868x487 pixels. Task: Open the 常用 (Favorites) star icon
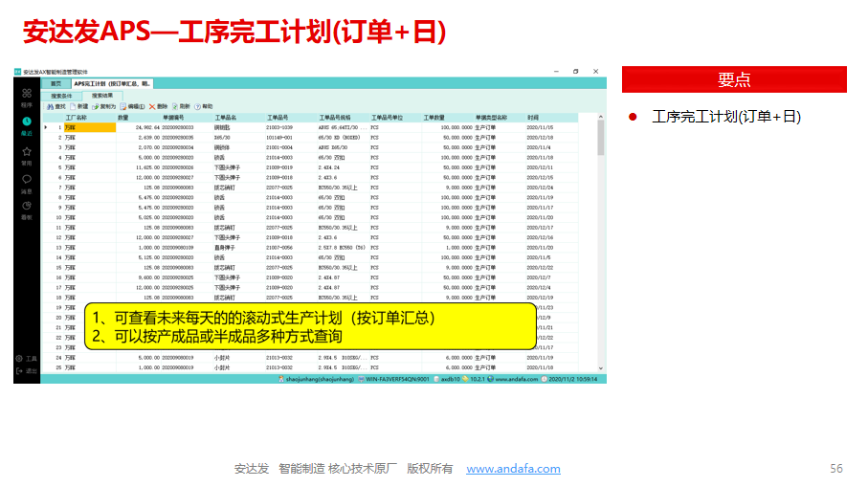click(27, 153)
